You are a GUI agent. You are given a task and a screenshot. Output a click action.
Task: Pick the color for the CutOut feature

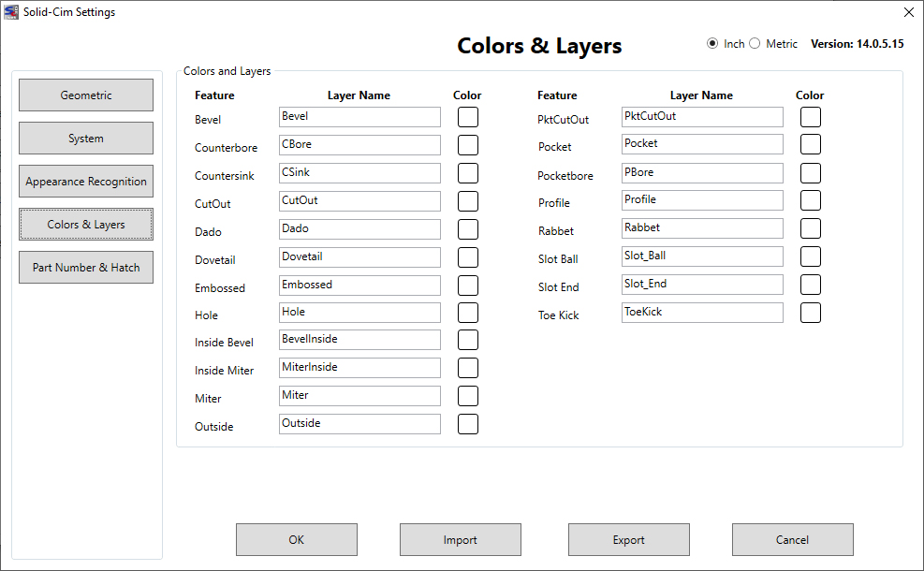[468, 201]
